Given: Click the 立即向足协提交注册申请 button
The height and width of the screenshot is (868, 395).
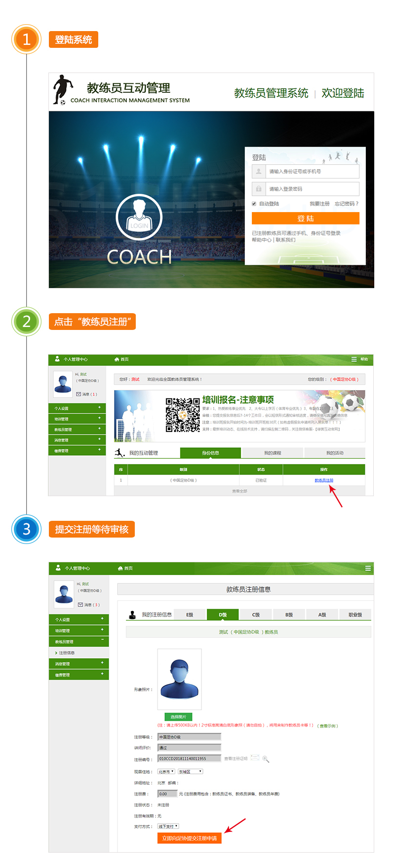Looking at the screenshot, I should 190,838.
